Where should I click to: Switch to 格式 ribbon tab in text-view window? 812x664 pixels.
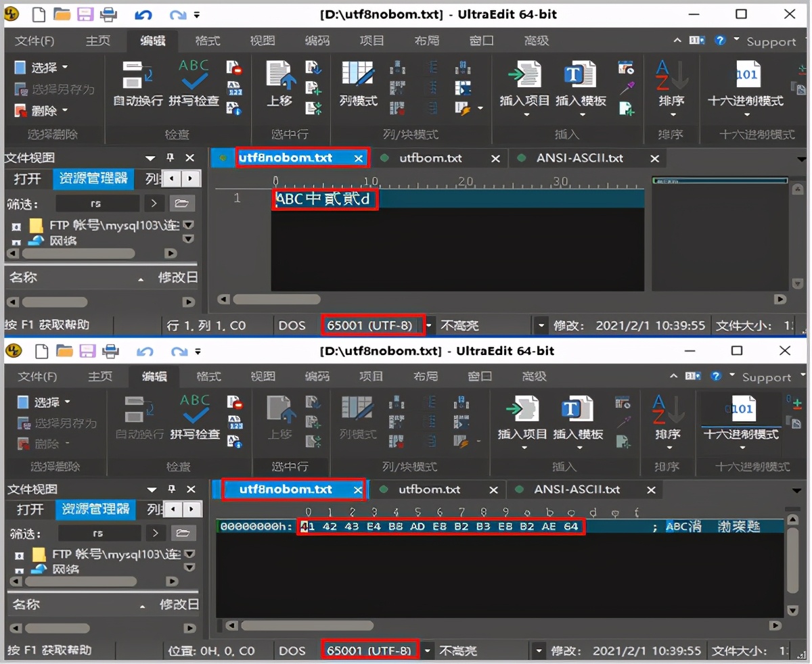click(x=208, y=41)
